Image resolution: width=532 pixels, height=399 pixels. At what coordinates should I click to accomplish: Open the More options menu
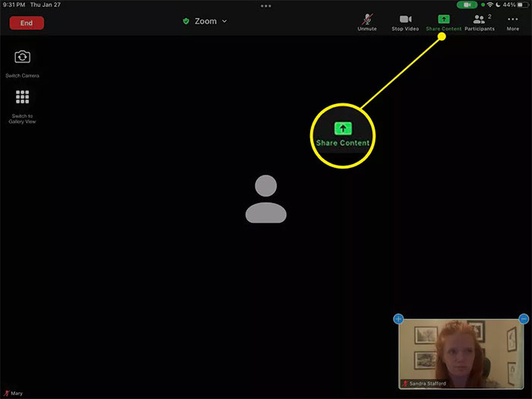[513, 21]
